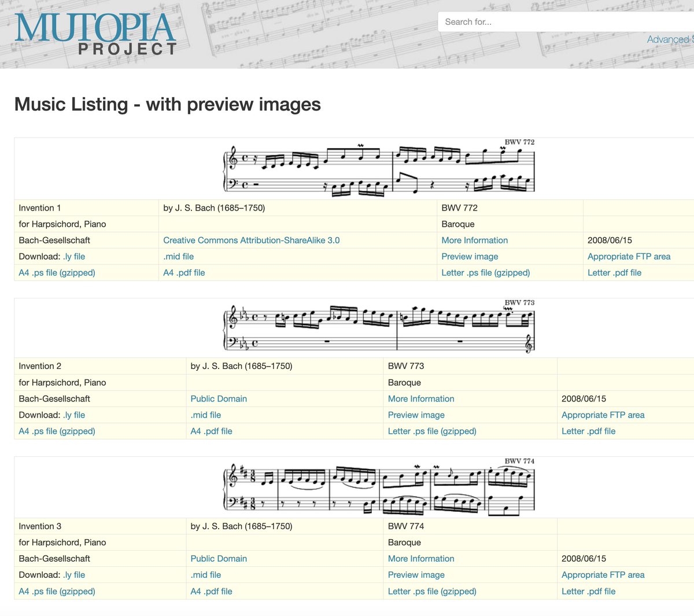Open the Preview image for Invention 2
Screen dimensions: 694x616
[x=416, y=415]
